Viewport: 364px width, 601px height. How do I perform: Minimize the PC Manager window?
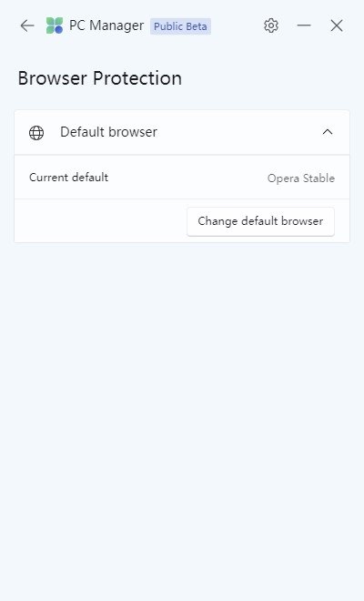[x=304, y=25]
